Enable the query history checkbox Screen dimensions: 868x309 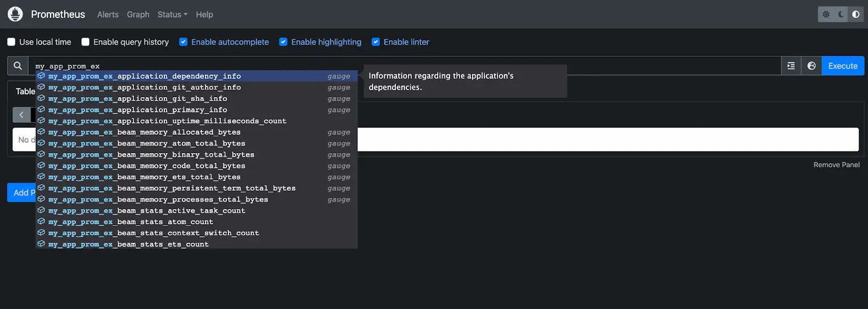coord(85,42)
